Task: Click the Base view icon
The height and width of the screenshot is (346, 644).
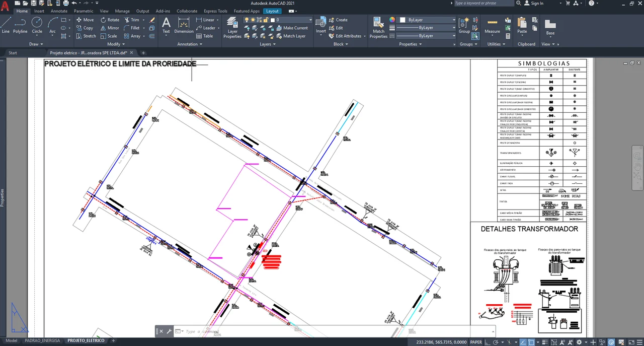Action: 550,27
